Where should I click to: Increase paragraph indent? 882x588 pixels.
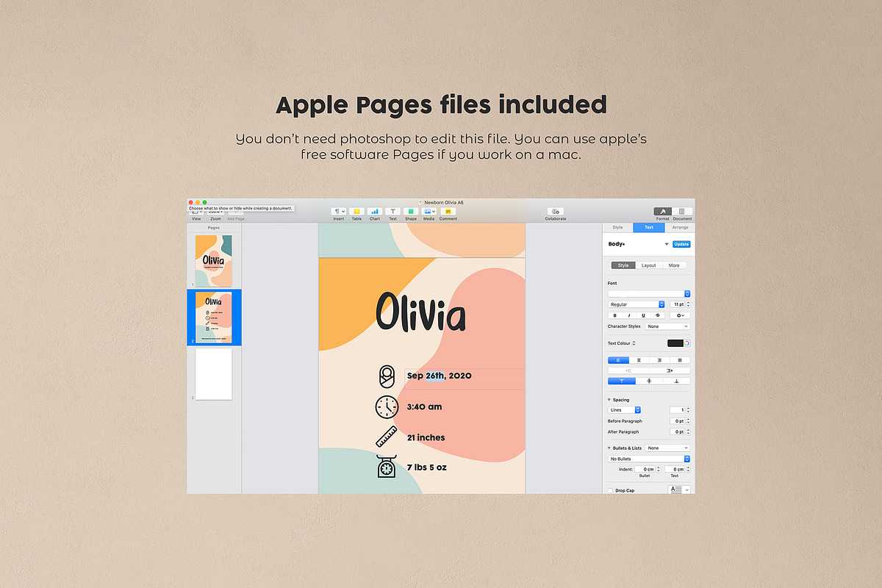tap(670, 370)
